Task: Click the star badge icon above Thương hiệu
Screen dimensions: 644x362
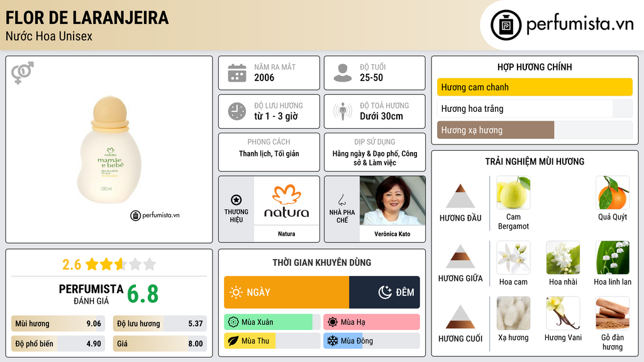Action: (x=236, y=200)
